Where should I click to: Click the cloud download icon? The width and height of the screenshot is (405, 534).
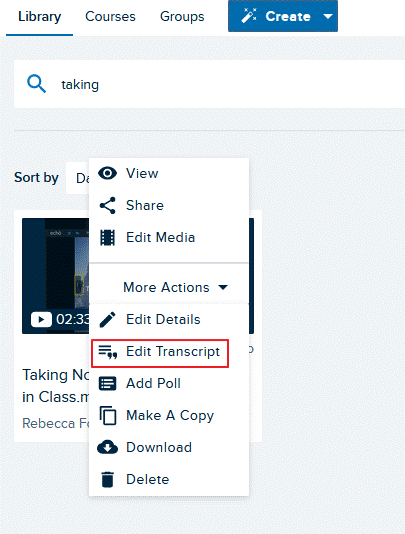(107, 447)
